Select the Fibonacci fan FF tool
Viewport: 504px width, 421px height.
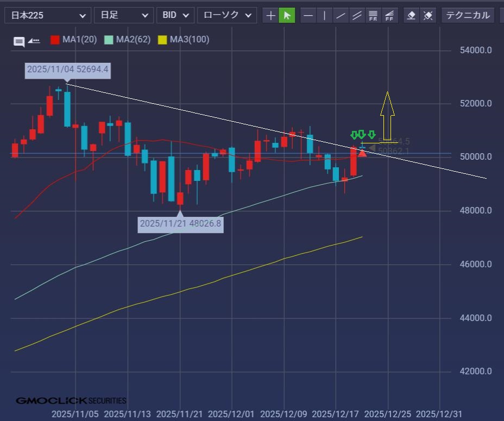point(389,15)
